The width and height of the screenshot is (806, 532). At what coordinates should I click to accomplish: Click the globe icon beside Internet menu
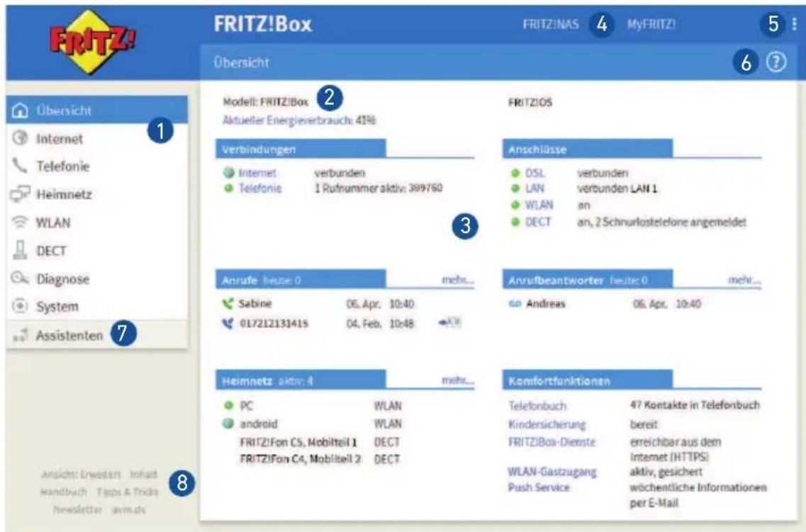click(x=20, y=137)
